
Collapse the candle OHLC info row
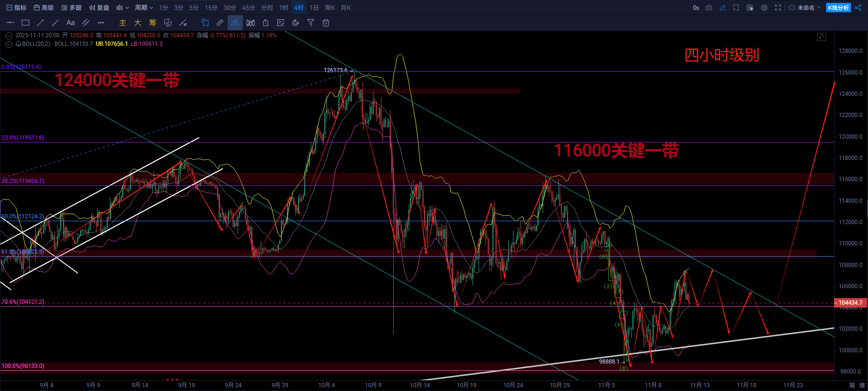[9, 35]
